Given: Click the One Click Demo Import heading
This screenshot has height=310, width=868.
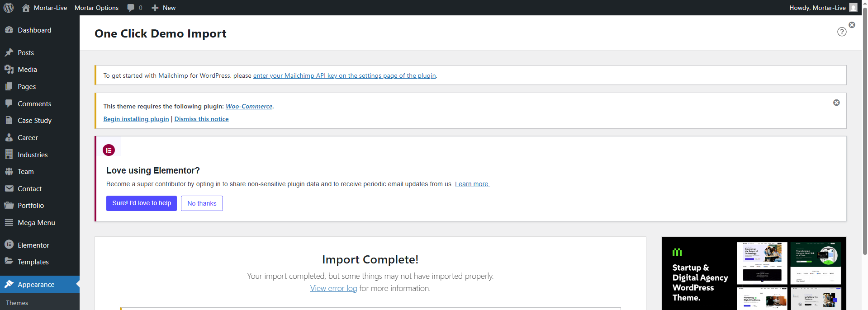Looking at the screenshot, I should click(161, 33).
